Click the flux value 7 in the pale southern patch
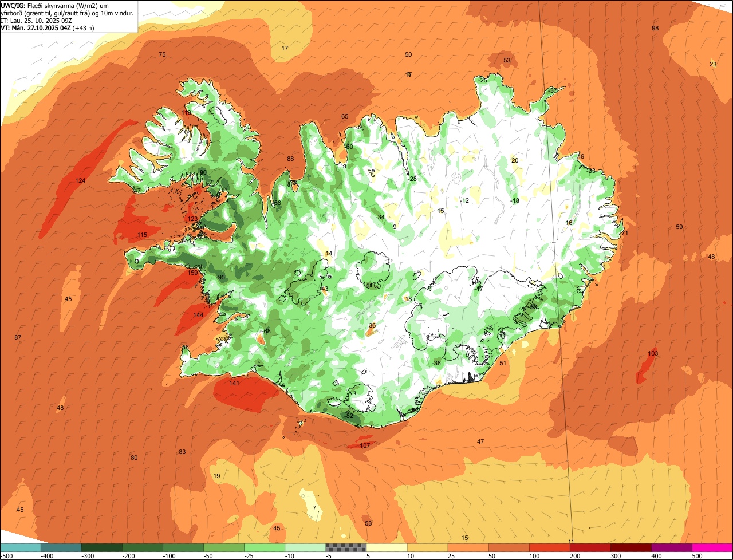The image size is (733, 560). [x=314, y=508]
